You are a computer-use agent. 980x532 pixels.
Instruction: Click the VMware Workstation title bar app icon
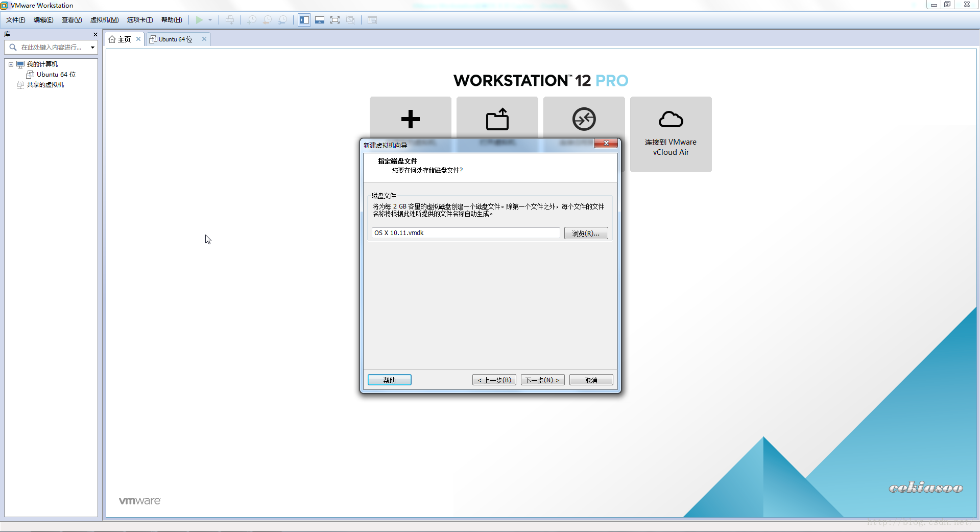click(5, 5)
